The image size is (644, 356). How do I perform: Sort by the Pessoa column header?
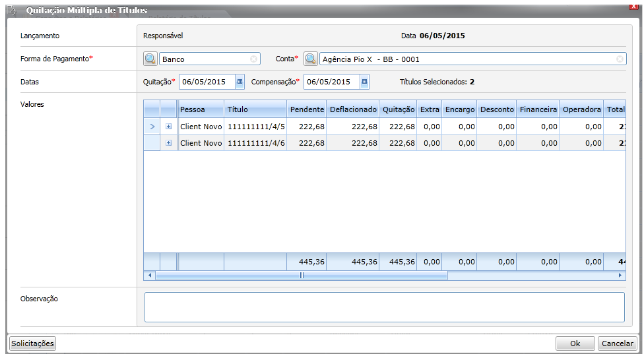click(x=201, y=109)
